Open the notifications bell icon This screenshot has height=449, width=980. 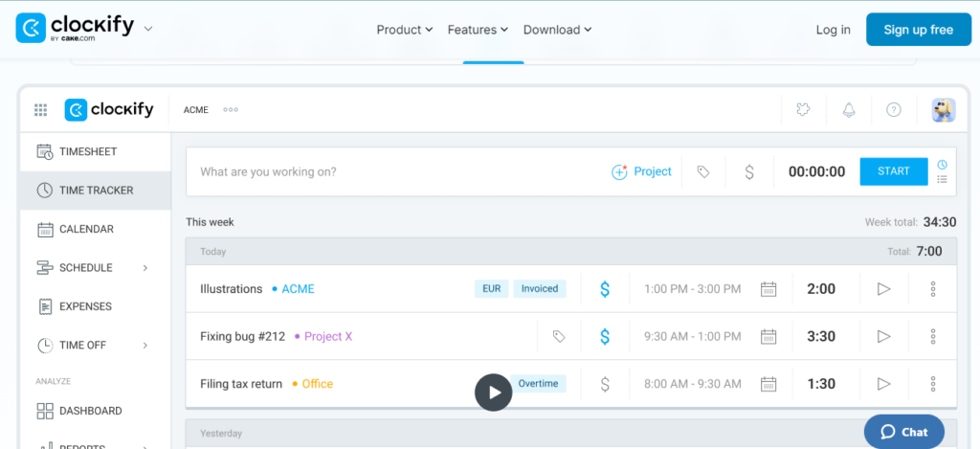click(x=848, y=110)
